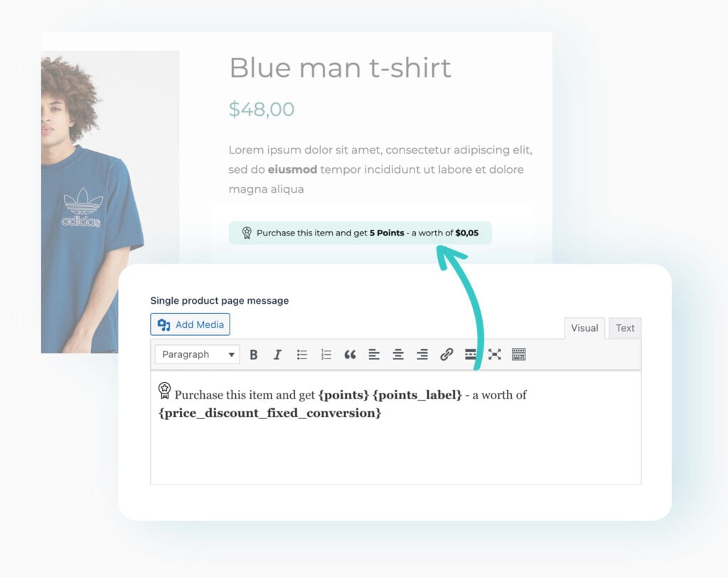Toggle bold formatting in the editor toolbar
The width and height of the screenshot is (728, 577).
coord(254,354)
